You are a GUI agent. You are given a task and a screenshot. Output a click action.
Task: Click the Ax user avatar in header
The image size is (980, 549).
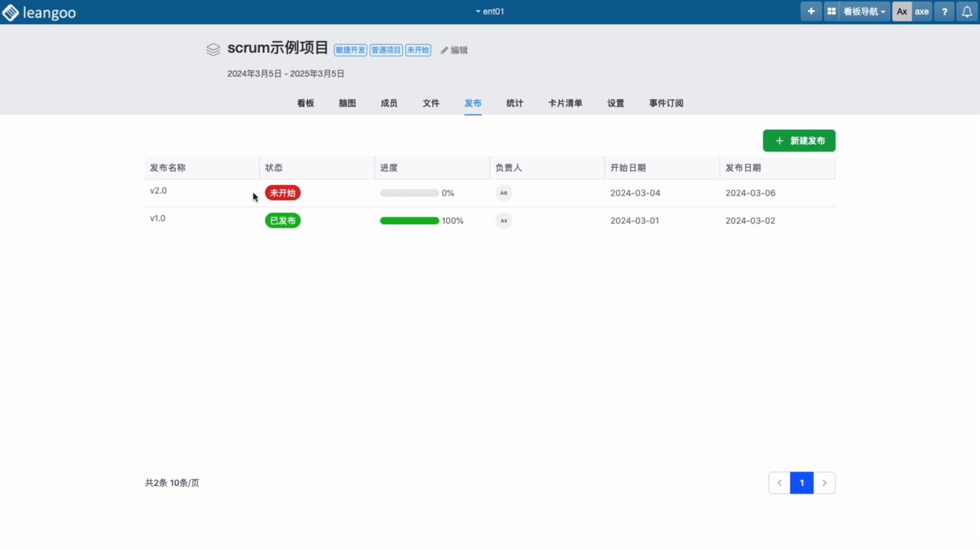tap(902, 12)
